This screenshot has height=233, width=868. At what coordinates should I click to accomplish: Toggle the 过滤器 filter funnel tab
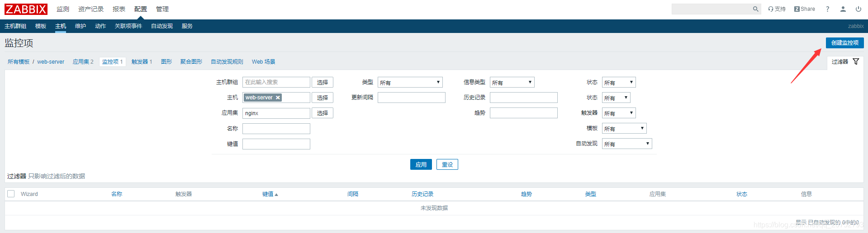845,61
